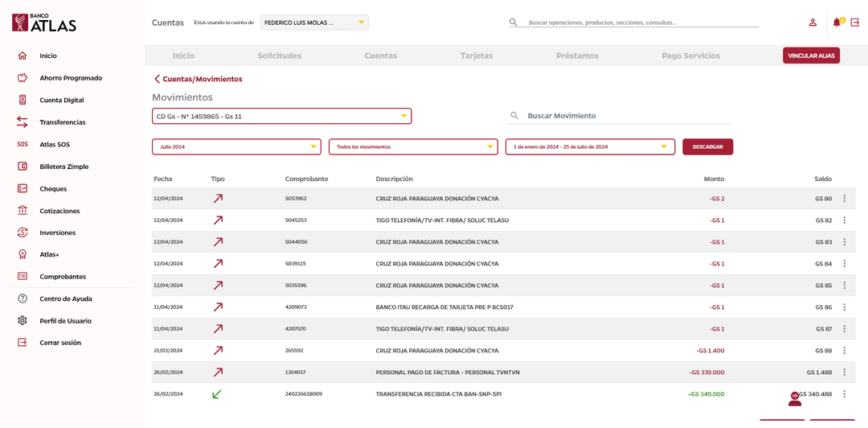
Task: Open the notifications bell icon
Action: point(837,23)
